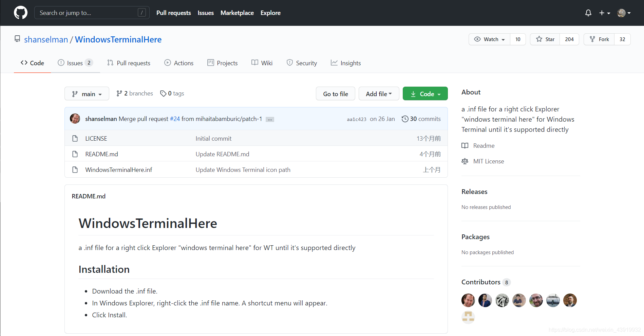Click the Readme book icon in About
The width and height of the screenshot is (644, 336).
click(x=465, y=145)
